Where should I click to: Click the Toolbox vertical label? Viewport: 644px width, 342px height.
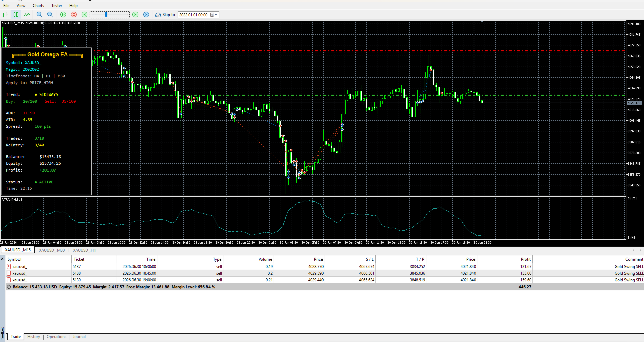coord(2,333)
